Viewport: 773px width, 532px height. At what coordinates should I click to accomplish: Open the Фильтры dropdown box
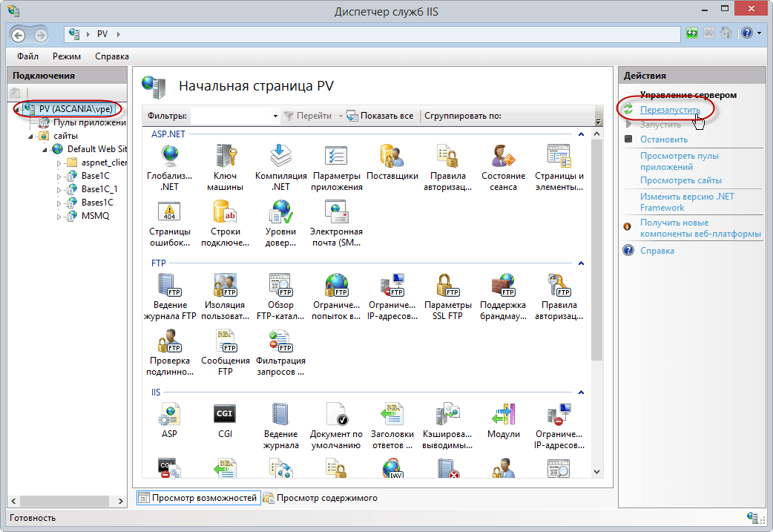coord(274,116)
